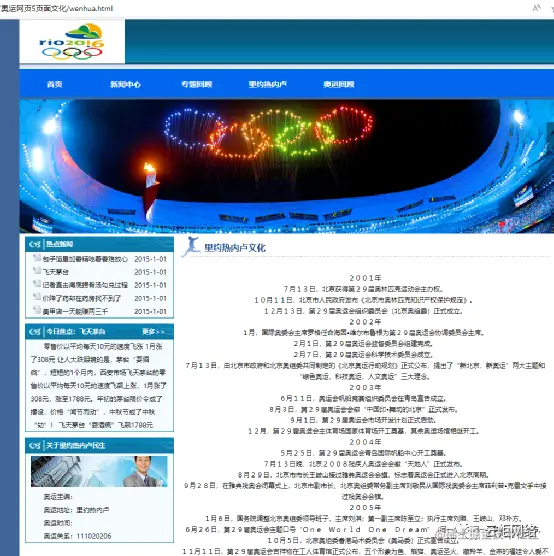554x556 pixels.
Task: Click the 2003年 heading in the timeline
Action: click(365, 388)
